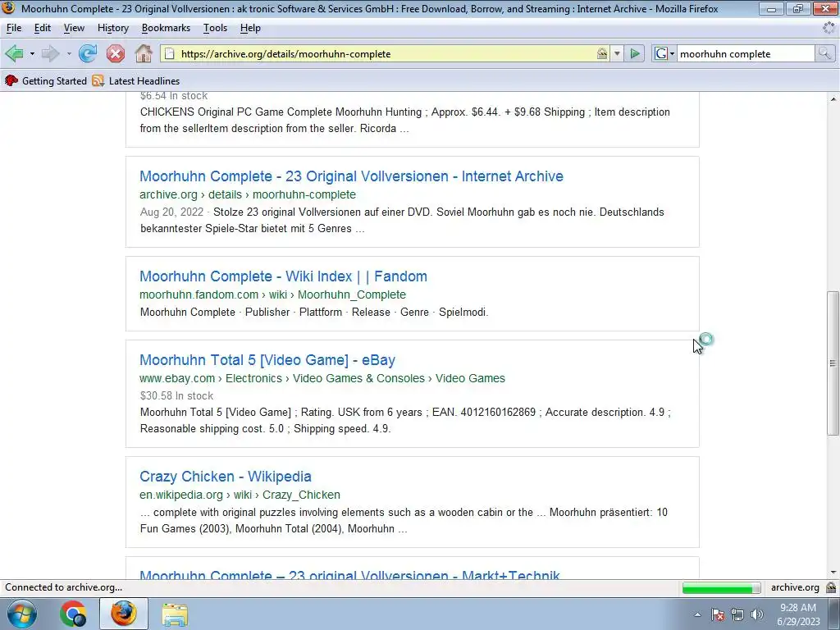Click the Aug 20, 2022 date text
840x630 pixels.
(172, 212)
